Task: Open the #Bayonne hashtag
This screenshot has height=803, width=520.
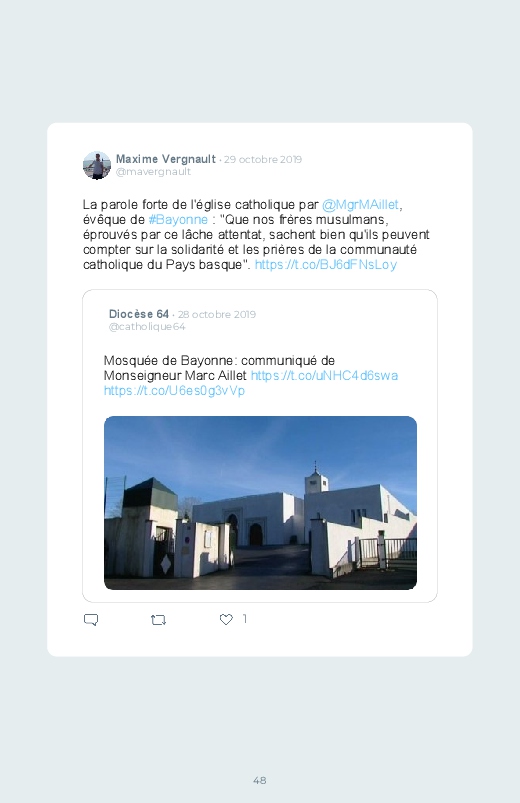Action: tap(178, 220)
